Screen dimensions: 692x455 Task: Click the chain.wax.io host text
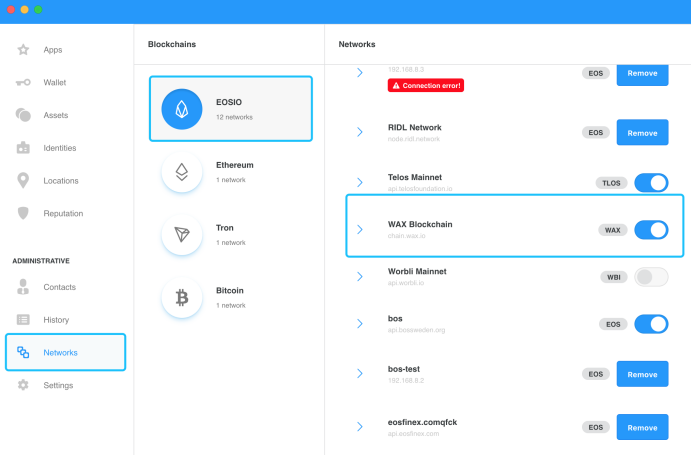[406, 236]
